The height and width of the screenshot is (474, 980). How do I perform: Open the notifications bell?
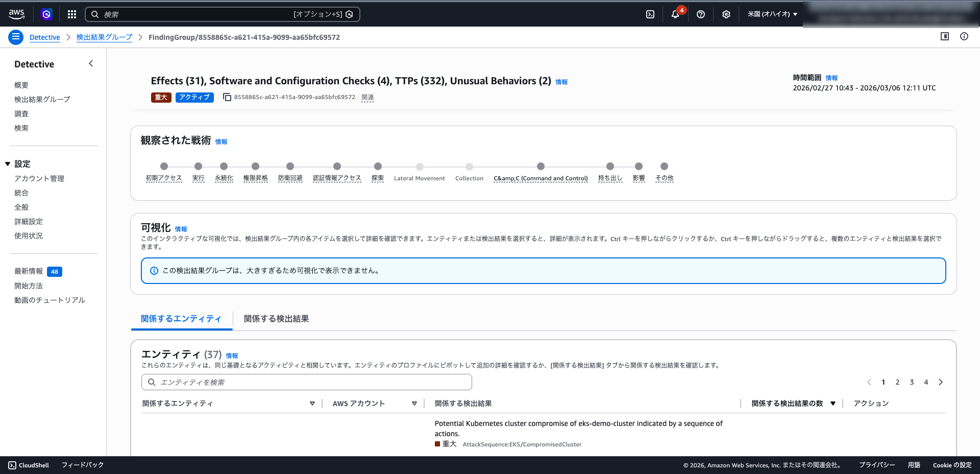[x=675, y=14]
